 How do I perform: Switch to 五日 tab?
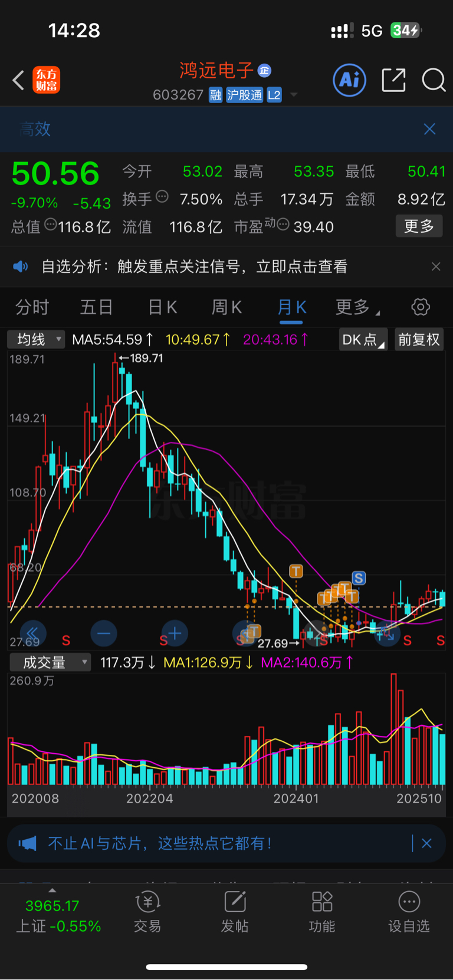click(97, 307)
